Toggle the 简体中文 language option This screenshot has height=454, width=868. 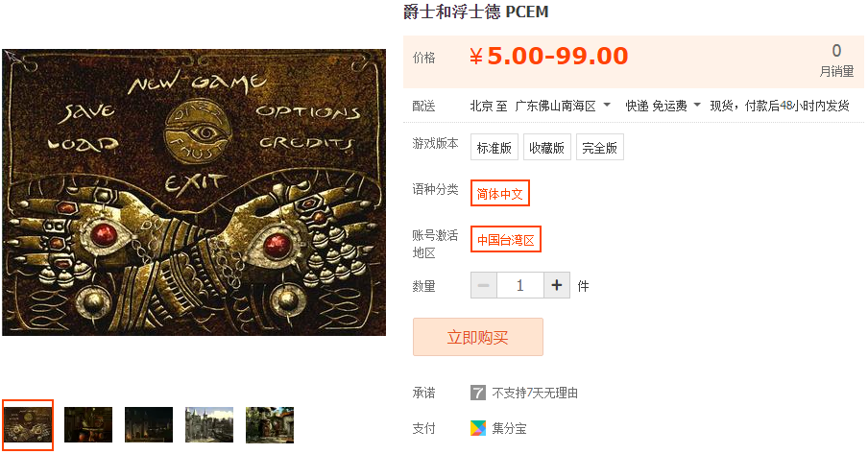pyautogui.click(x=500, y=193)
